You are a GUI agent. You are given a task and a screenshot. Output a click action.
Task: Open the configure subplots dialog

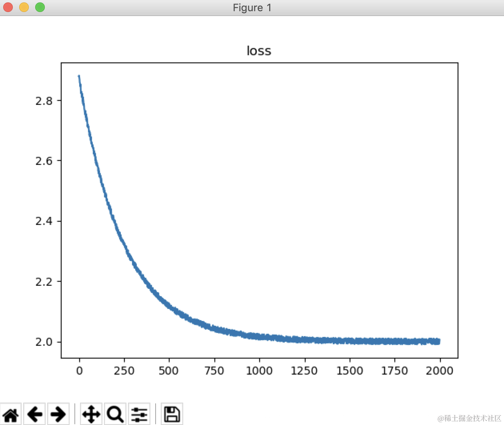coord(139,414)
